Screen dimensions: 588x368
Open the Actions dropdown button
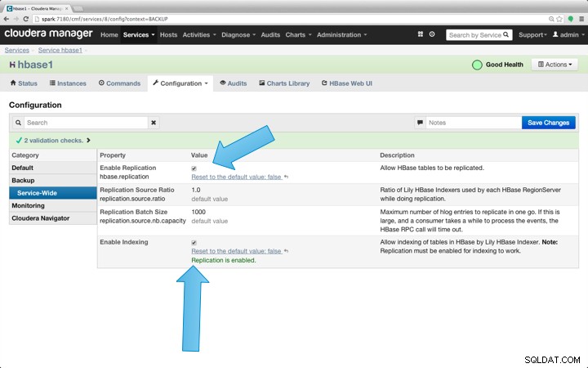point(555,65)
